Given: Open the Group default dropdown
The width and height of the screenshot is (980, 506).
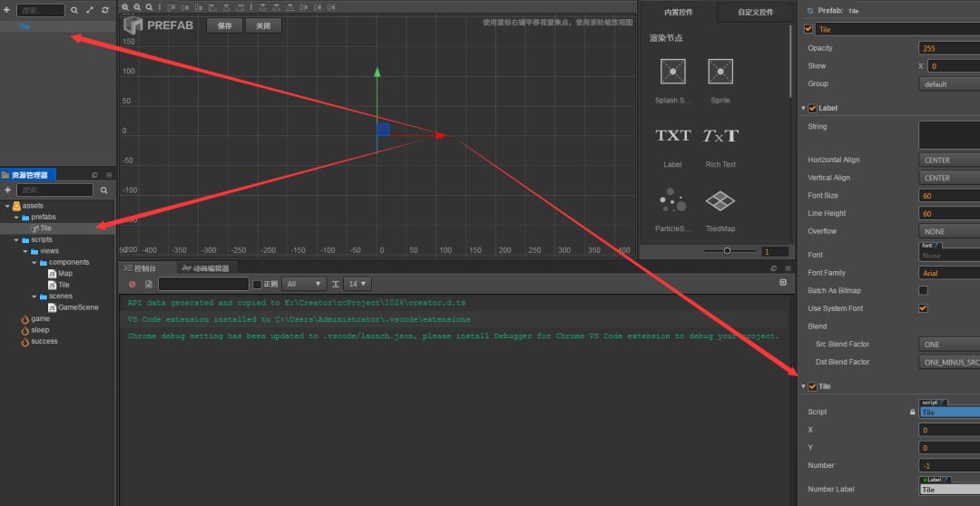Looking at the screenshot, I should coord(949,83).
